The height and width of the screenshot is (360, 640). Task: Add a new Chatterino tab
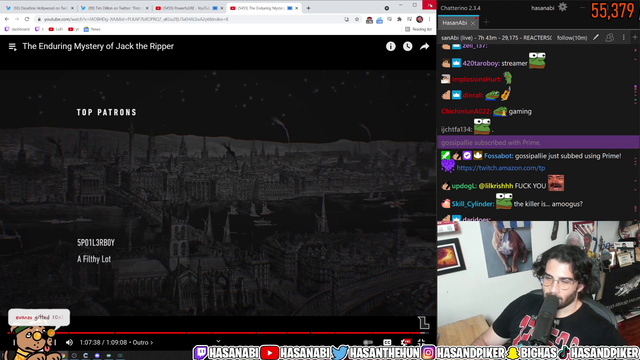pyautogui.click(x=486, y=22)
